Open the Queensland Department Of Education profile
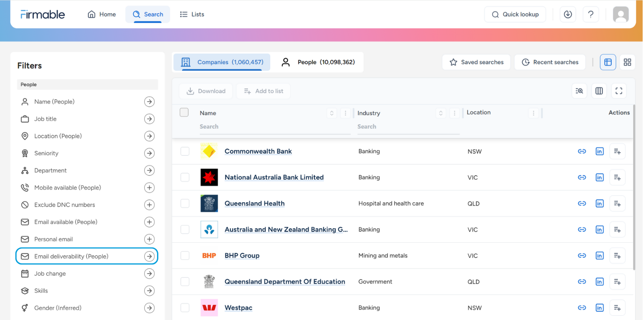The height and width of the screenshot is (320, 644). tap(285, 282)
